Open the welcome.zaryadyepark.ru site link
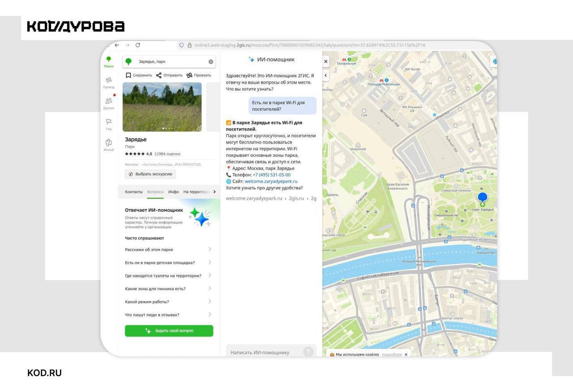 pyautogui.click(x=271, y=181)
